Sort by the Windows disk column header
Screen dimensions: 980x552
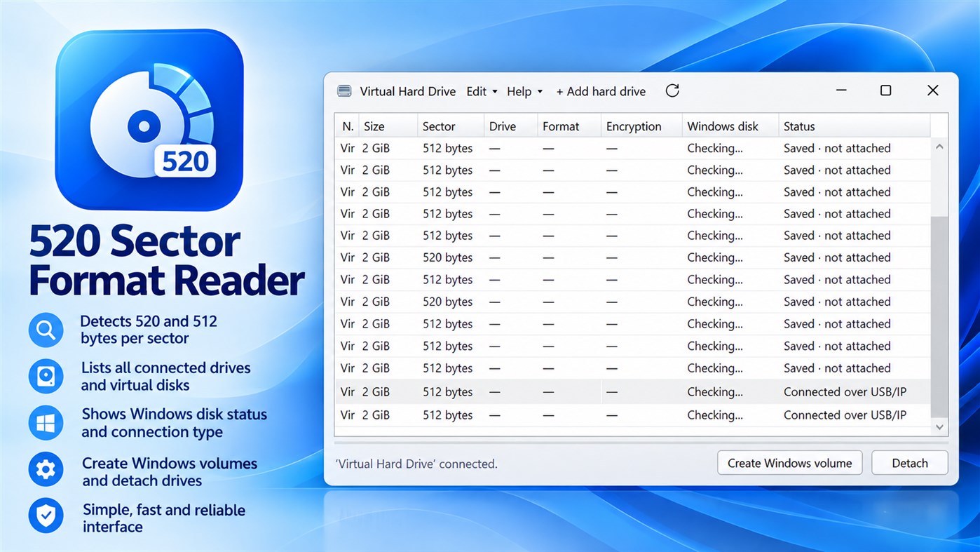click(x=730, y=126)
